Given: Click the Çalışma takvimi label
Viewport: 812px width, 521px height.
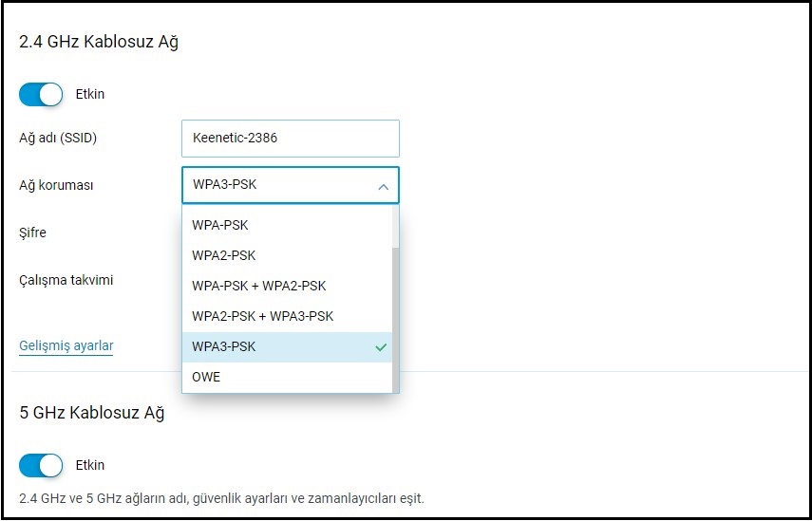Looking at the screenshot, I should [66, 280].
